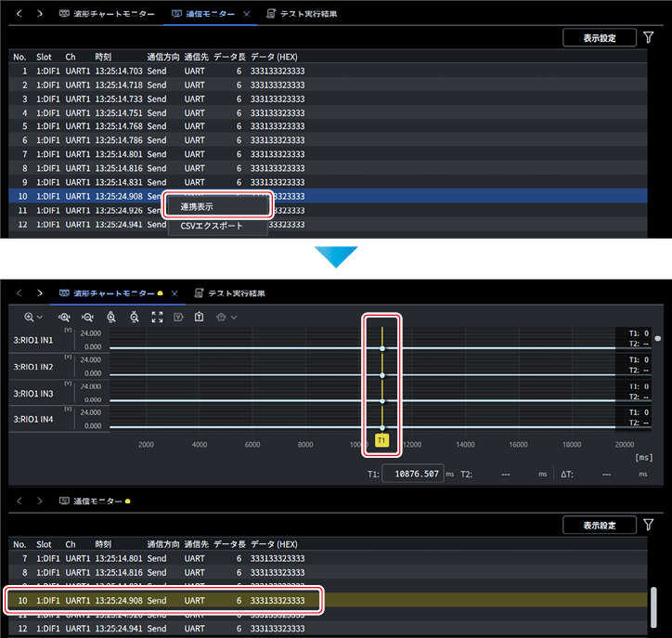Select channel 3:RIO1 IN4 label
Image resolution: width=672 pixels, height=638 pixels.
(x=33, y=420)
